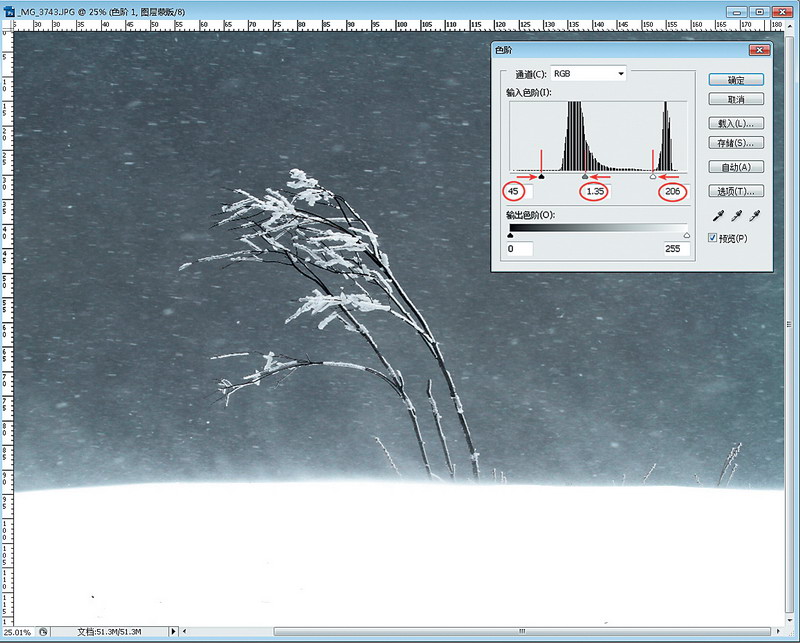Click the white output levels slider triangle
This screenshot has height=643, width=800.
tap(686, 236)
